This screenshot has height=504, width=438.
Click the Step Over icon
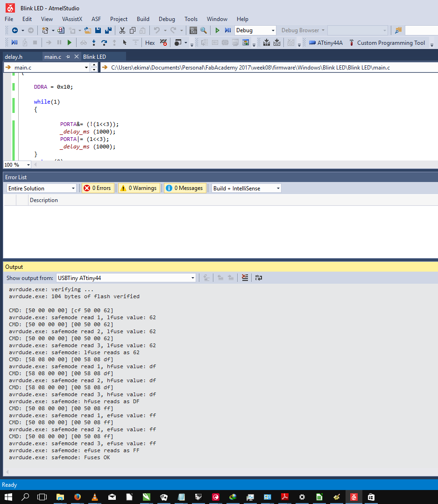pos(104,42)
